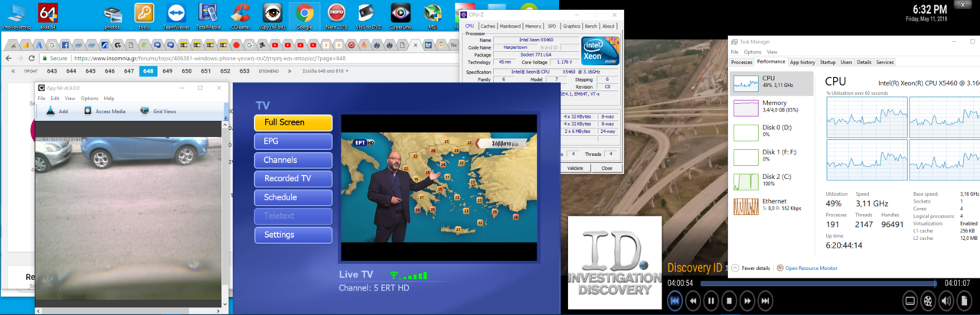The image size is (980, 315).
Task: Open Channels in TV menu
Action: (293, 160)
